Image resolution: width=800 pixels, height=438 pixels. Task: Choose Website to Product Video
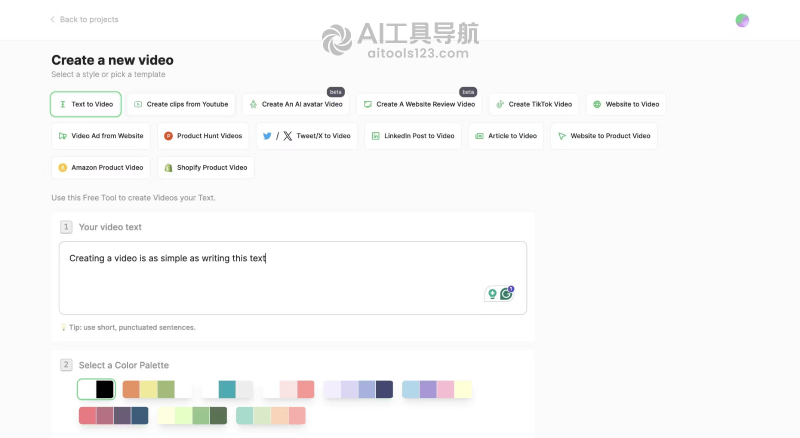[x=604, y=136]
